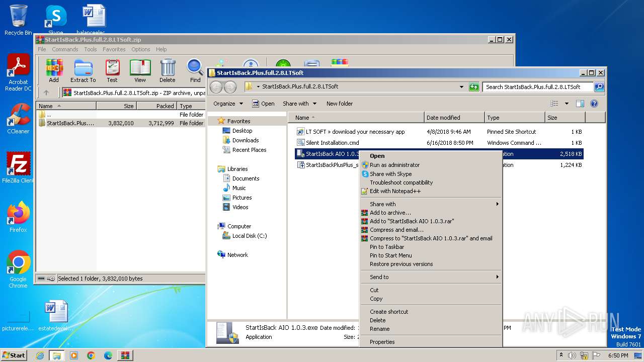Choose Troubleshoot compatibility
Viewport: 644px width, 362px height.
431,183
